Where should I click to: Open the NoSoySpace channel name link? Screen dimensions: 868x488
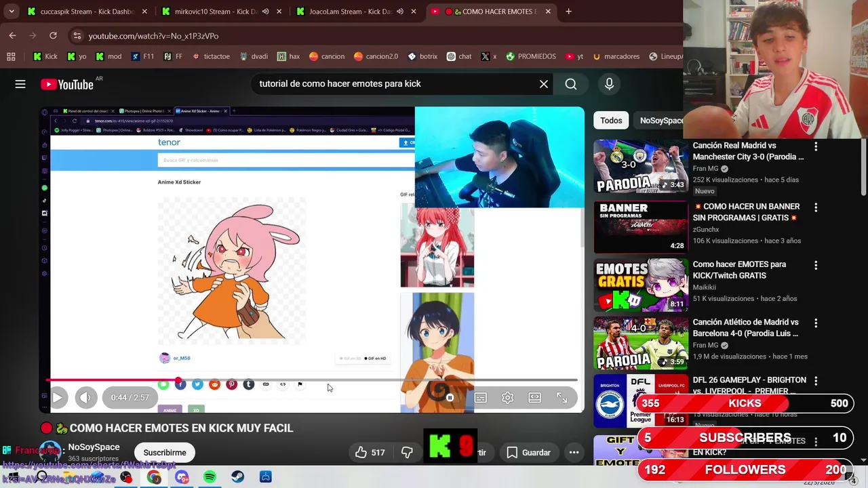94,447
